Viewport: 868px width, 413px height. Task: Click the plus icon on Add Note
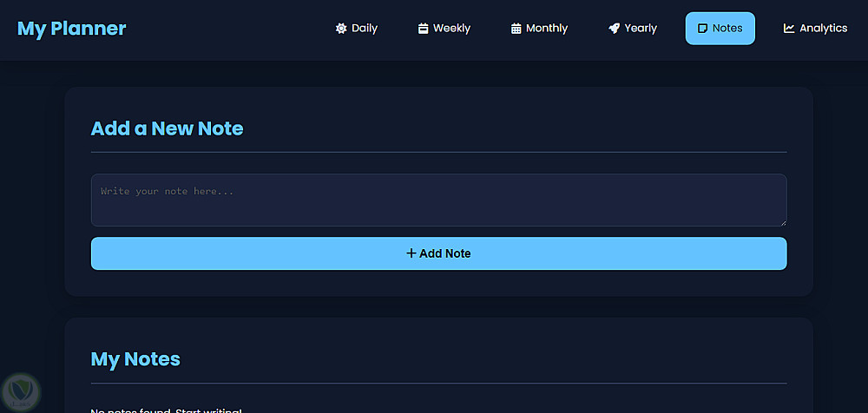point(411,253)
